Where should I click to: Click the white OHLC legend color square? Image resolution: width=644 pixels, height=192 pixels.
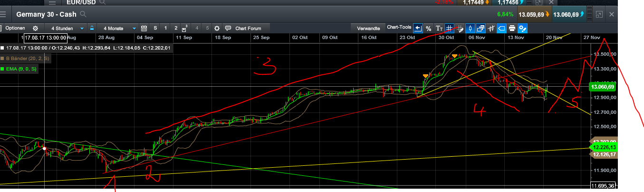click(2, 48)
